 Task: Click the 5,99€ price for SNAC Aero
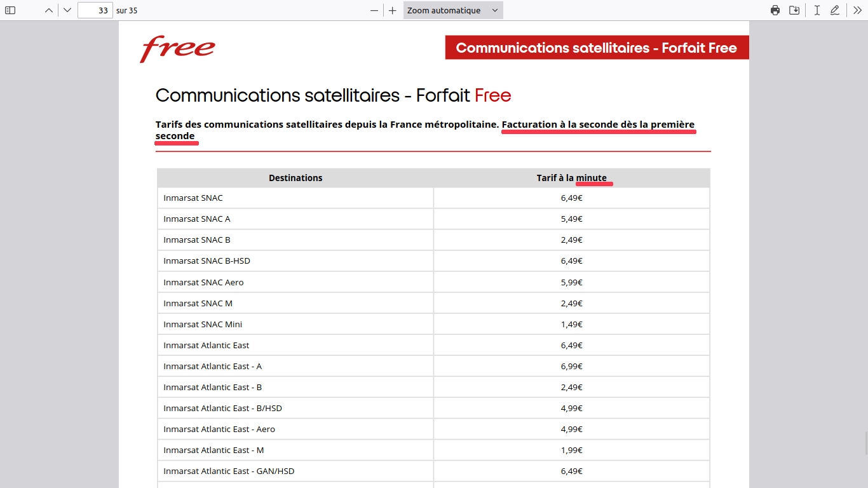(571, 282)
